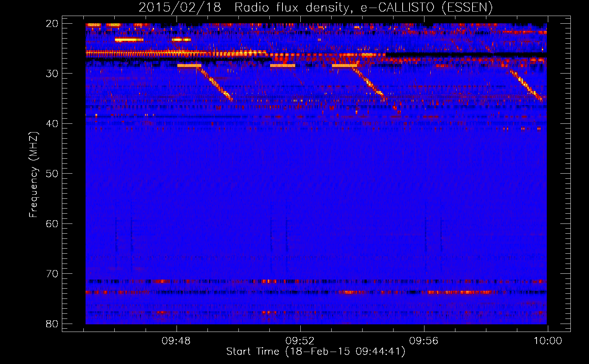Select the 10:00 time tick label
589x364 pixels.
[x=548, y=341]
